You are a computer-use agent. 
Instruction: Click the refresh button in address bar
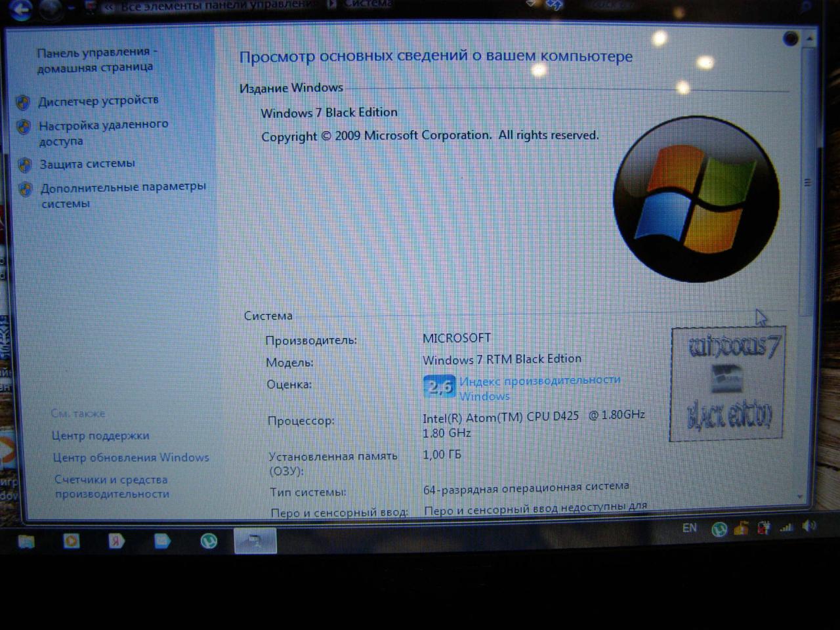[555, 5]
